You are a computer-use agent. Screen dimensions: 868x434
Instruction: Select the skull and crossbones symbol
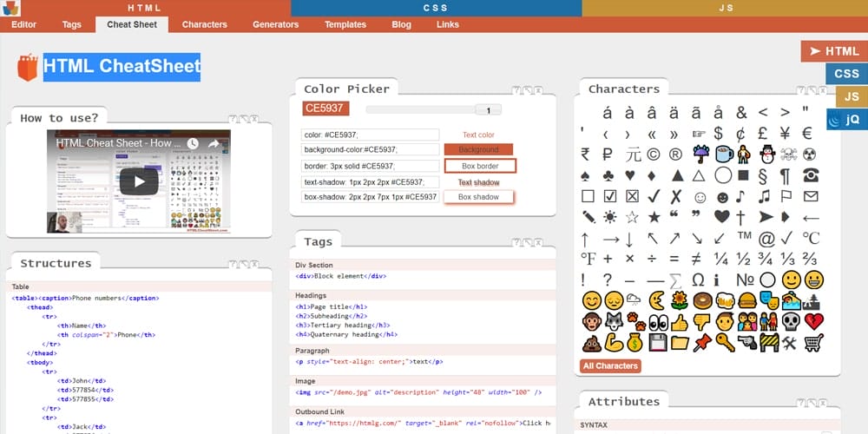pos(789,154)
